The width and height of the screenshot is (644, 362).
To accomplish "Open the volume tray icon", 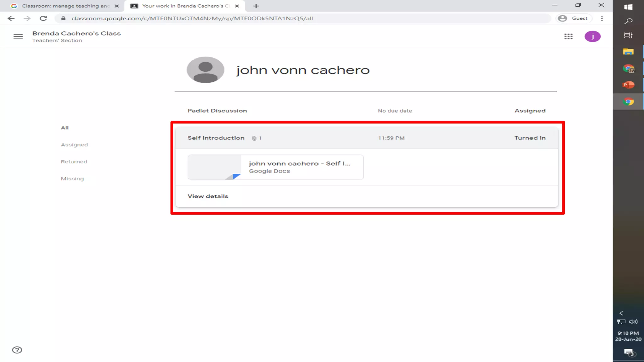I will [633, 322].
